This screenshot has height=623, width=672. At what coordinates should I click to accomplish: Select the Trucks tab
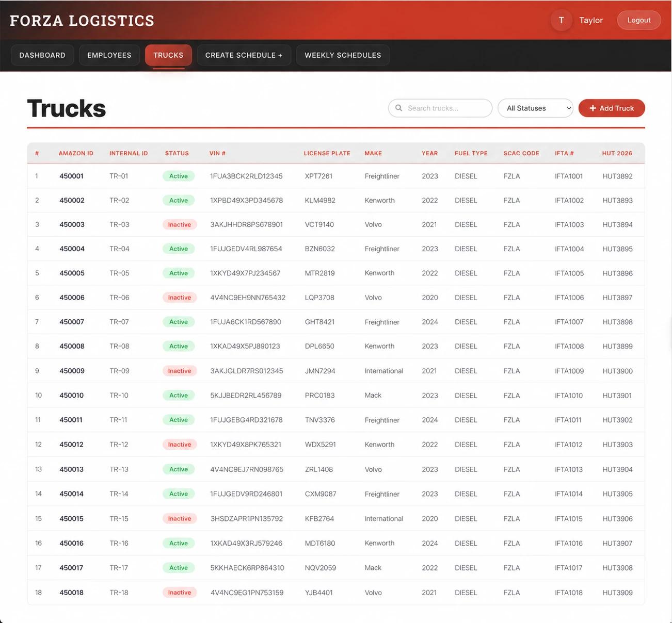tap(168, 55)
